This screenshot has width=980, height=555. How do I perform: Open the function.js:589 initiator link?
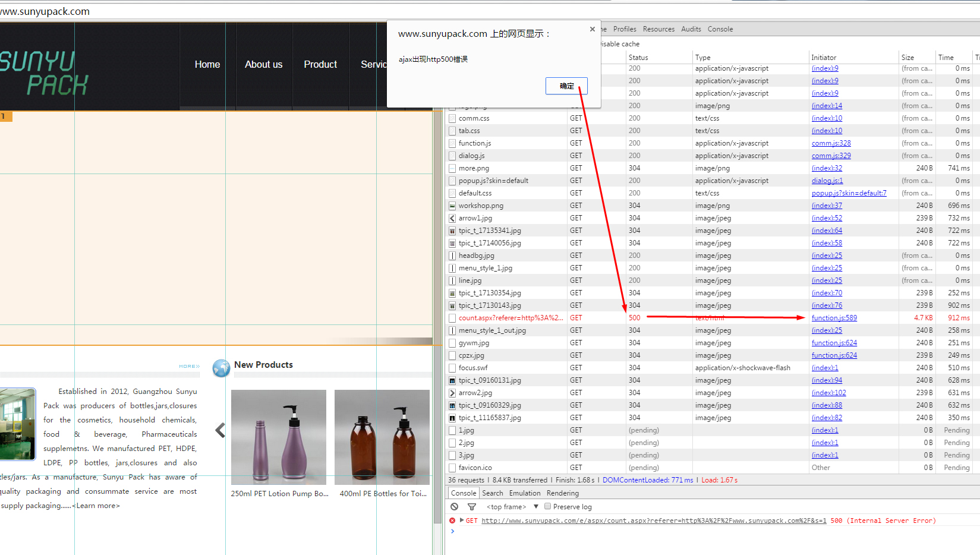coord(834,318)
